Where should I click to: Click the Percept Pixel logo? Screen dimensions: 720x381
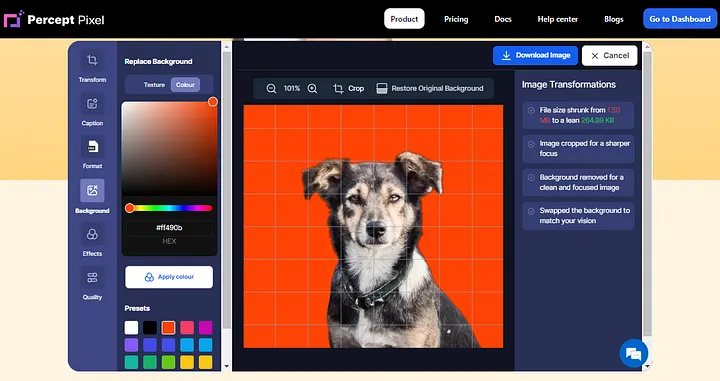click(54, 19)
